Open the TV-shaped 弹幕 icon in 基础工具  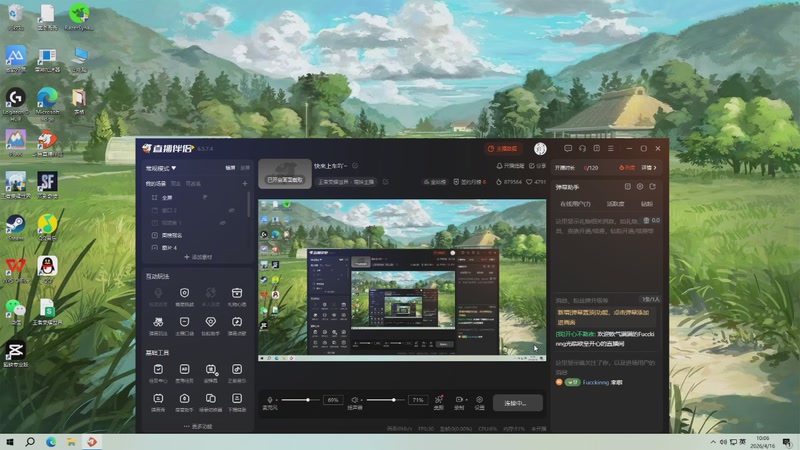(x=158, y=398)
